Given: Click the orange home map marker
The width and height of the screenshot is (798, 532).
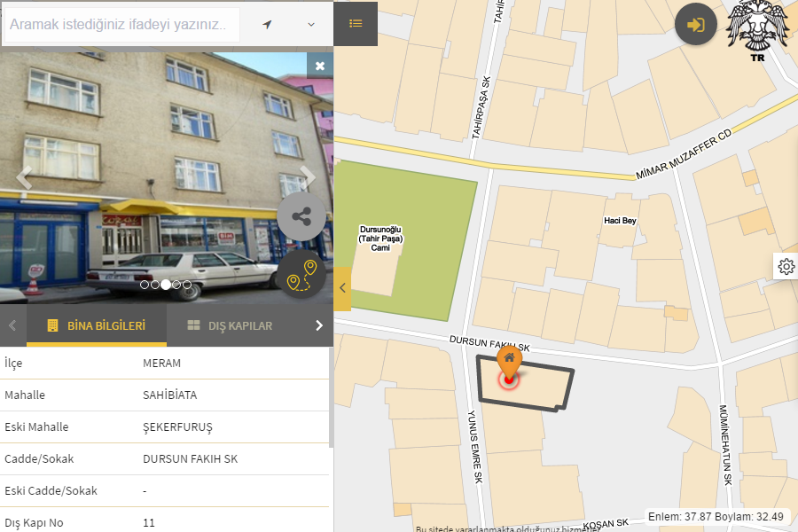Looking at the screenshot, I should (509, 362).
